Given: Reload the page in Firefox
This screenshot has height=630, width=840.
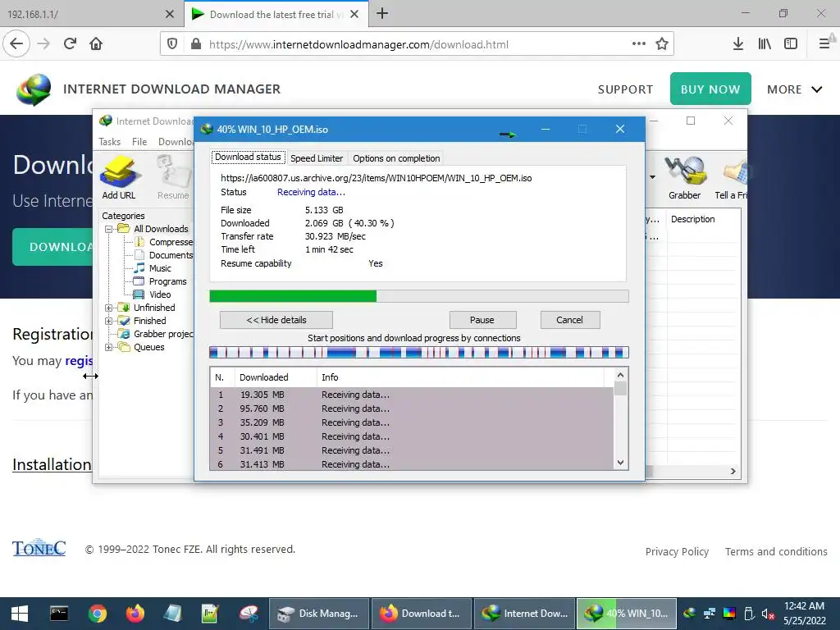Looking at the screenshot, I should coord(70,44).
